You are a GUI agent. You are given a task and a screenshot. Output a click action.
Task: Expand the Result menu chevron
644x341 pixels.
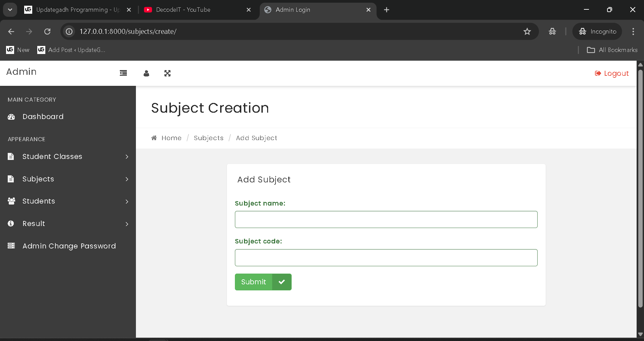click(127, 224)
